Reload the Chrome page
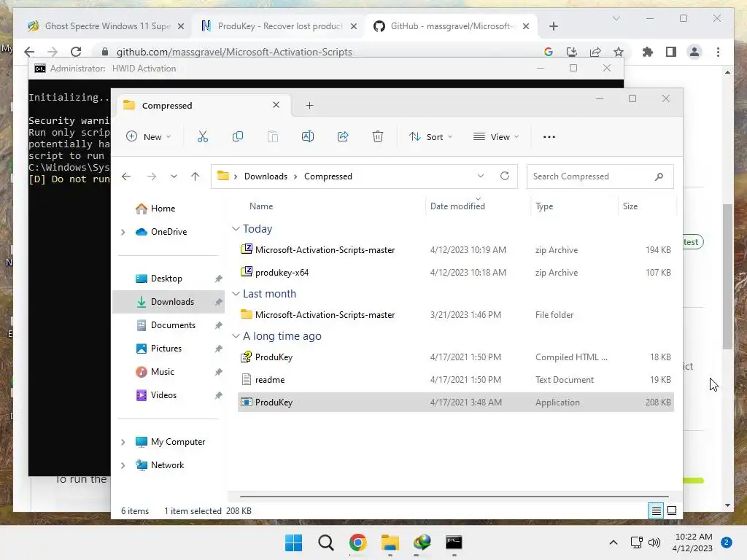The height and width of the screenshot is (560, 747). click(x=76, y=52)
